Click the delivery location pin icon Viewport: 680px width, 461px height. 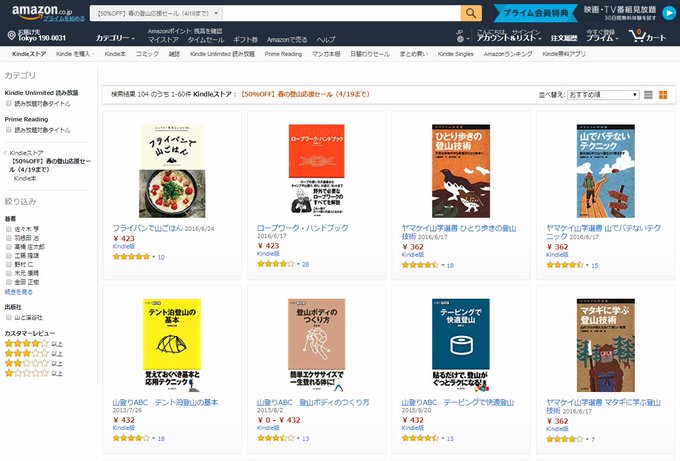12,35
